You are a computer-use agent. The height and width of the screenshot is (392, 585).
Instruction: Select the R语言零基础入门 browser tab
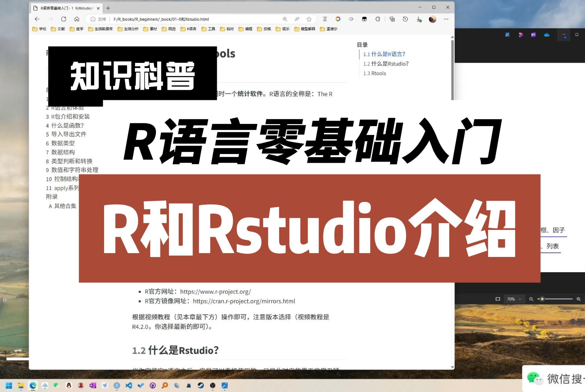(x=67, y=8)
